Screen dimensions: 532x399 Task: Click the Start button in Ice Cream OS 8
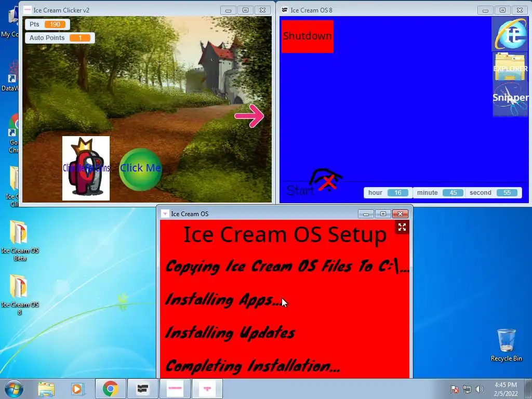coord(300,191)
